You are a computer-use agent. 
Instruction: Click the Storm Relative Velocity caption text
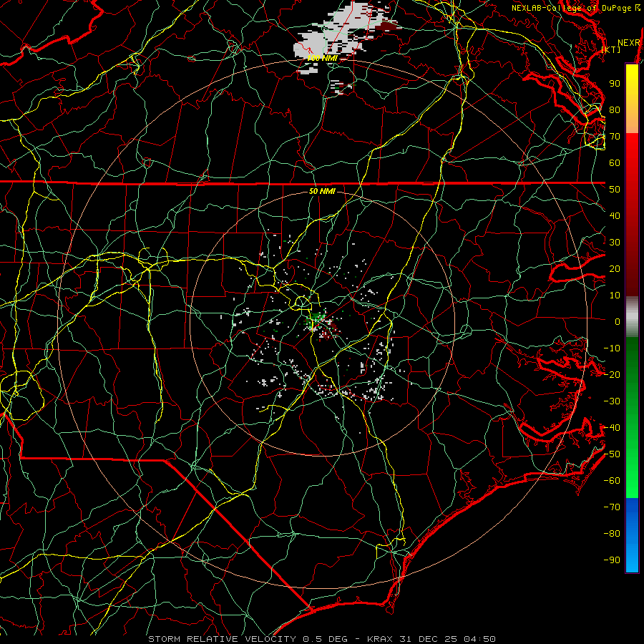321,639
